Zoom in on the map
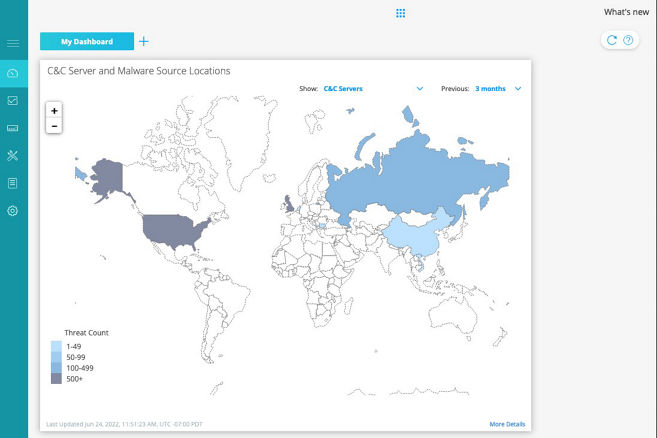Image resolution: width=657 pixels, height=438 pixels. tap(54, 110)
